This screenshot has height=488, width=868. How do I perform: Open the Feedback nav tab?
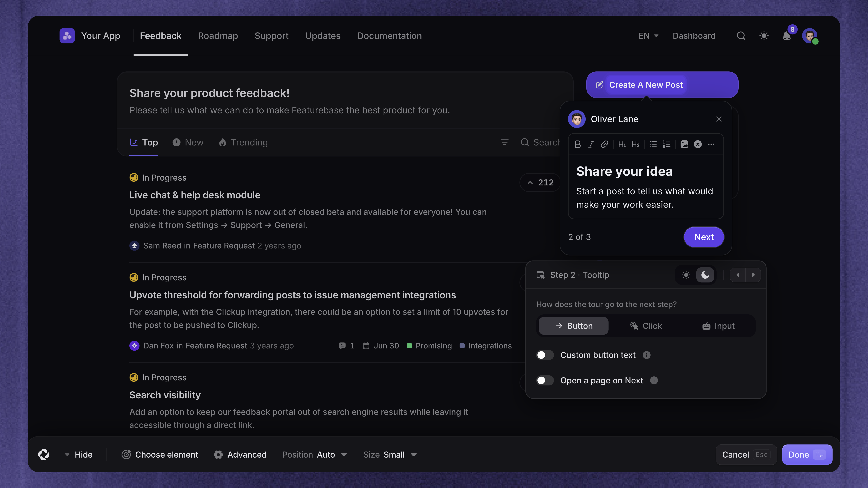coord(160,36)
